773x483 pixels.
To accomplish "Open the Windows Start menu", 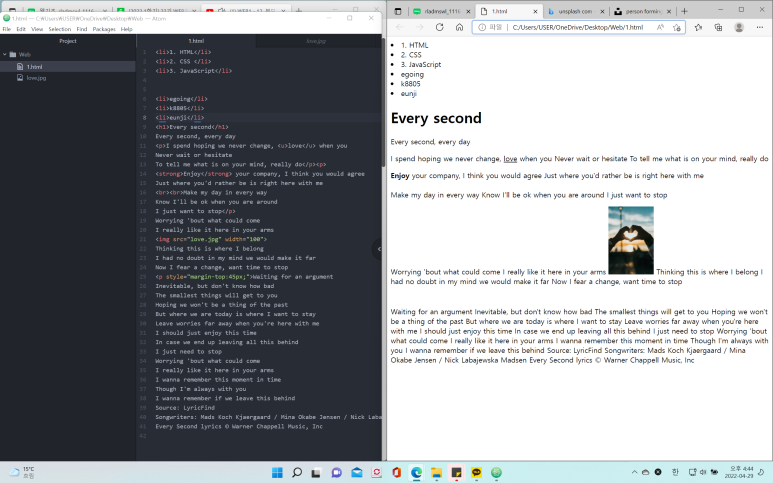I will point(277,473).
